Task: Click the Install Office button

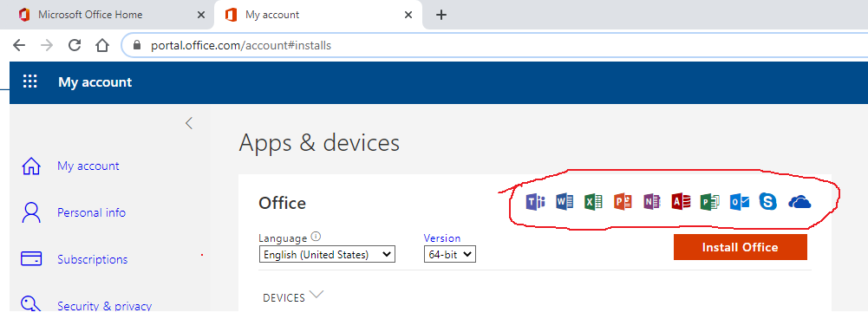Action: pyautogui.click(x=741, y=247)
